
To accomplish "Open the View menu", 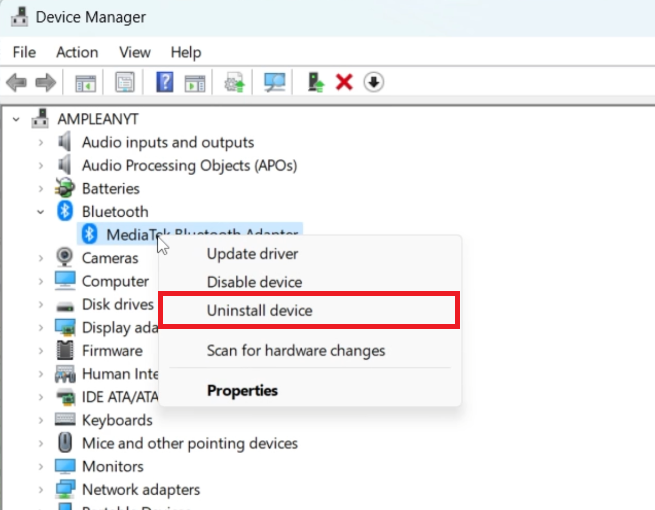I will (x=134, y=52).
